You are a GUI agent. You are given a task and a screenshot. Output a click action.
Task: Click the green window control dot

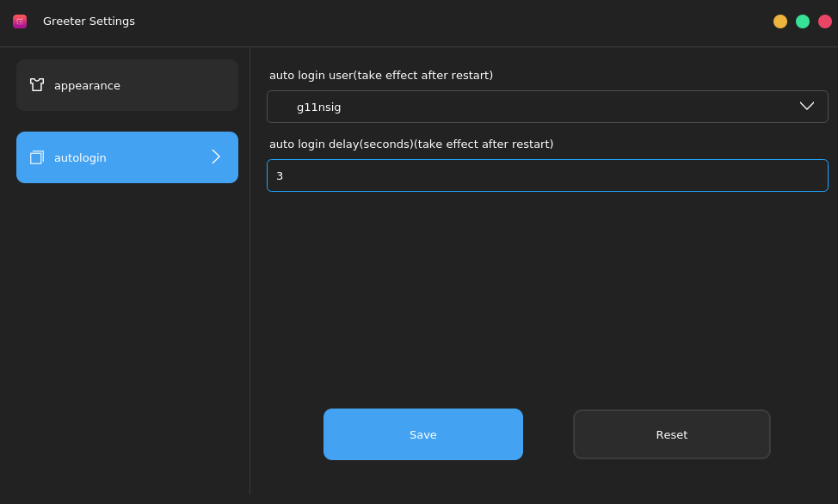(802, 22)
